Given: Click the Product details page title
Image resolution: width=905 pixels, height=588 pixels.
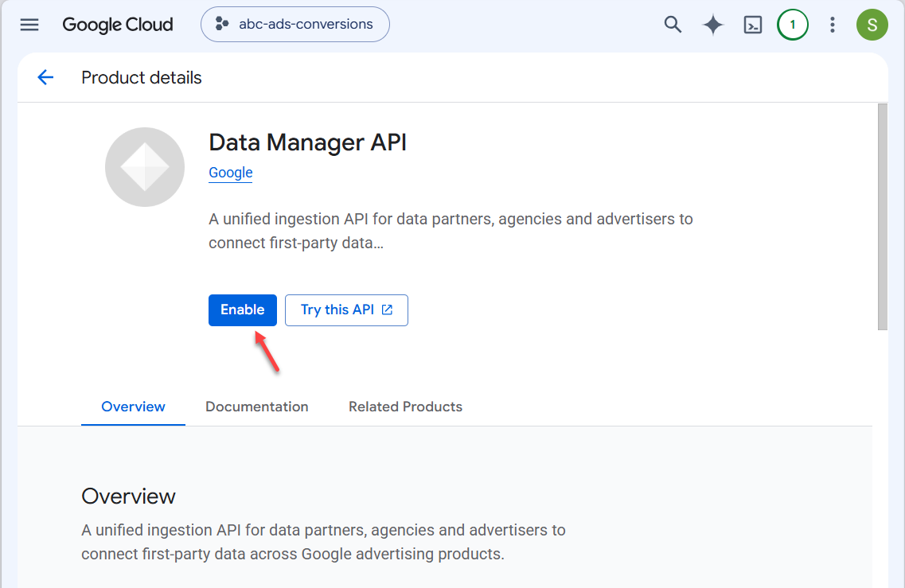Looking at the screenshot, I should pyautogui.click(x=142, y=78).
